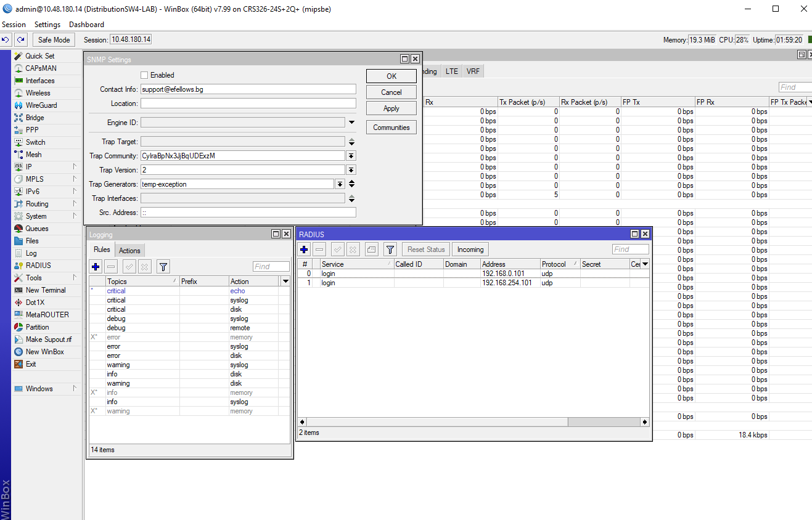Launch New Terminal from the sidebar
The height and width of the screenshot is (520, 812).
coord(46,290)
